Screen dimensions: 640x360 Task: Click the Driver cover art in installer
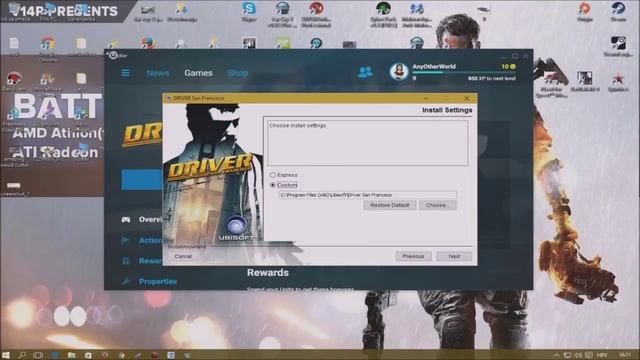[213, 173]
